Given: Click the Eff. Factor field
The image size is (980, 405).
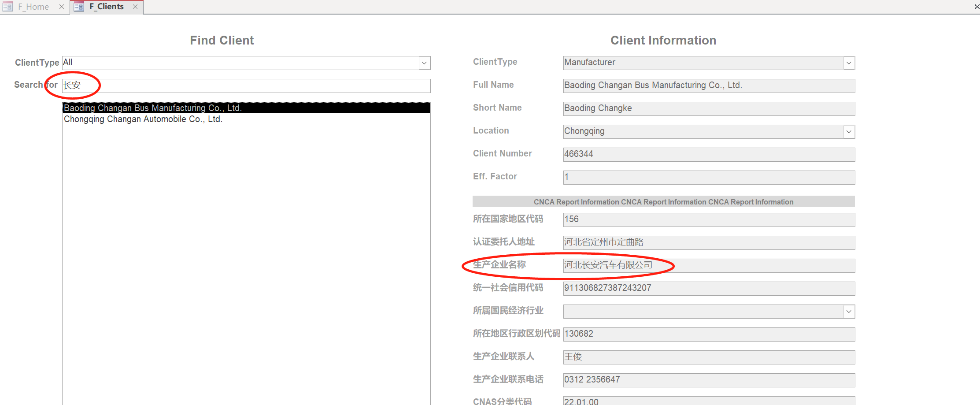Looking at the screenshot, I should tap(709, 178).
